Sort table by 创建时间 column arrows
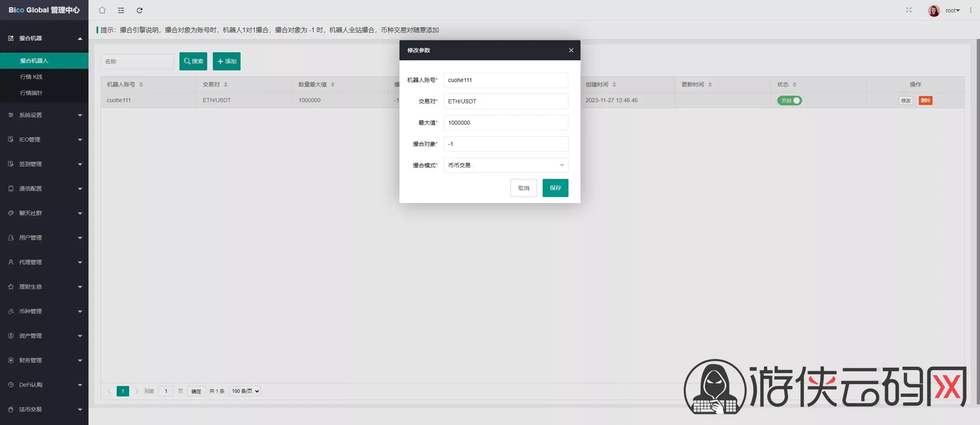Screen dimensions: 980x425 pos(614,84)
